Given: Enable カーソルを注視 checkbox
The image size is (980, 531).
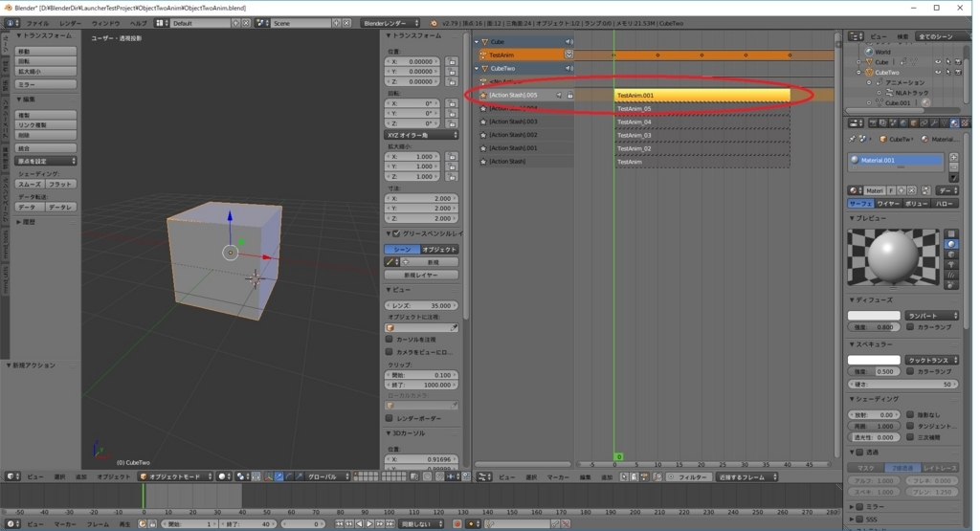Looking at the screenshot, I should [x=390, y=340].
